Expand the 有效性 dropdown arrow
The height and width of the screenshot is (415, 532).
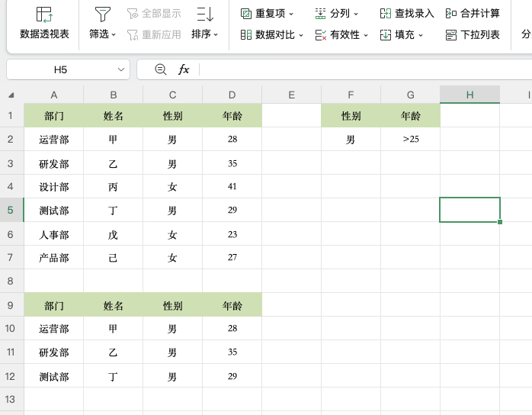point(366,35)
